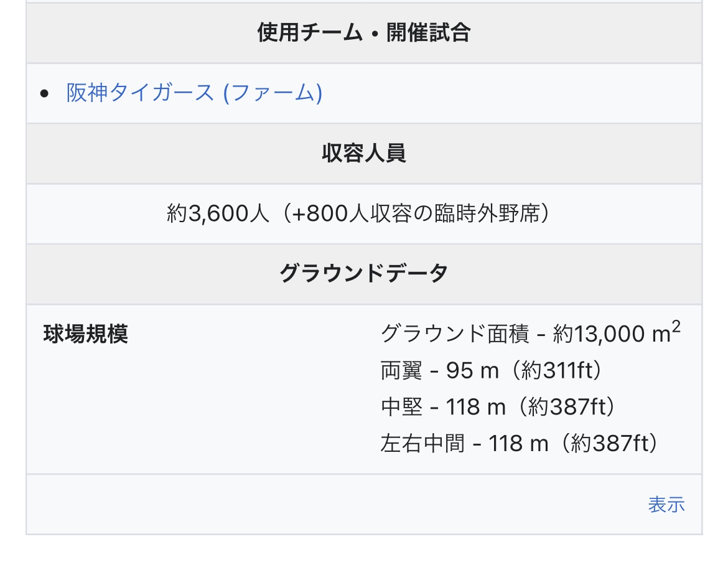Click the 球場規模 row label
Viewport: 728px width, 570px height.
click(86, 335)
